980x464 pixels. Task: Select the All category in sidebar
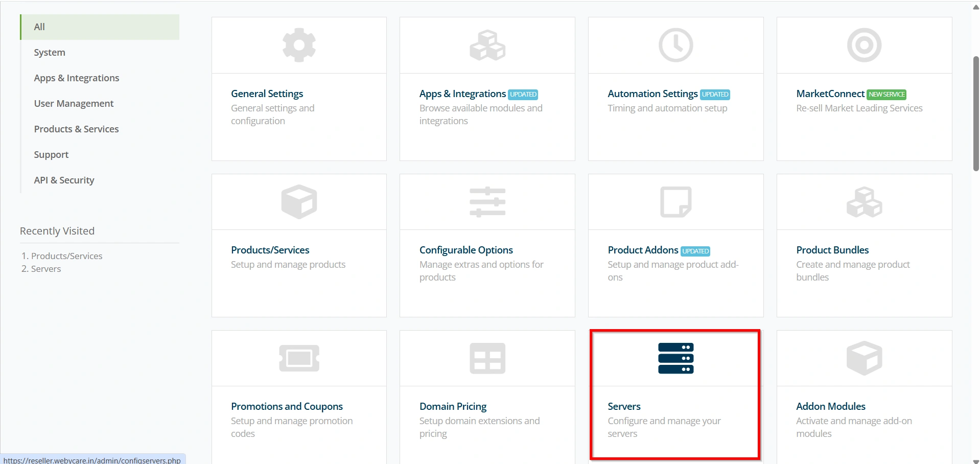pos(100,27)
